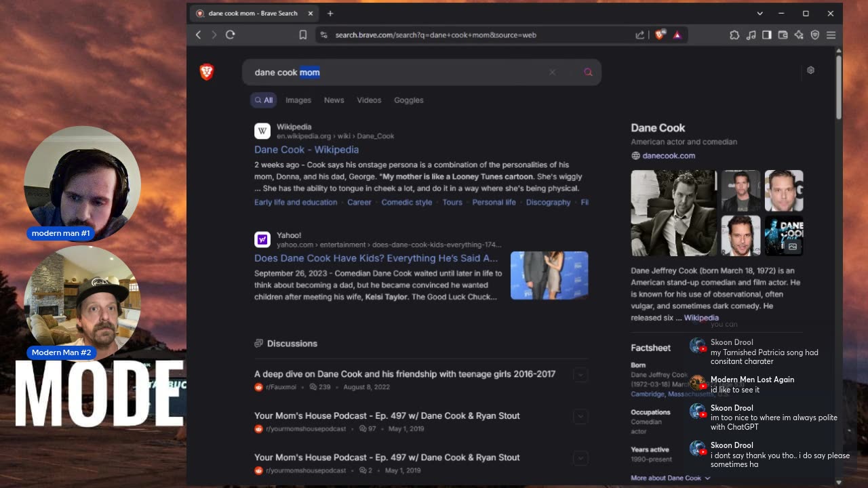868x488 pixels.
Task: Toggle the browser sidebar panel icon
Action: (x=767, y=35)
